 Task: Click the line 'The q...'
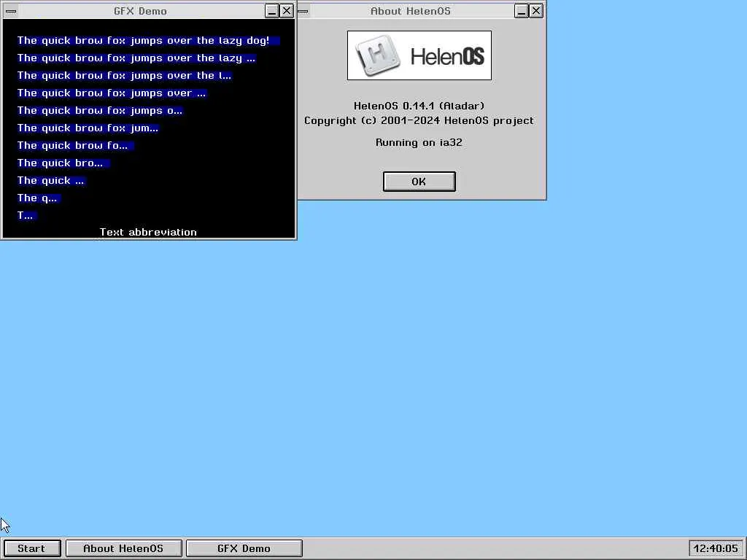tap(39, 198)
